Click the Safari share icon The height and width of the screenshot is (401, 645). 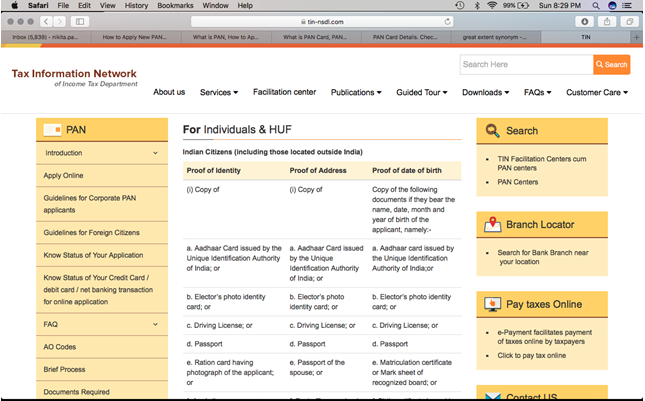pos(607,21)
